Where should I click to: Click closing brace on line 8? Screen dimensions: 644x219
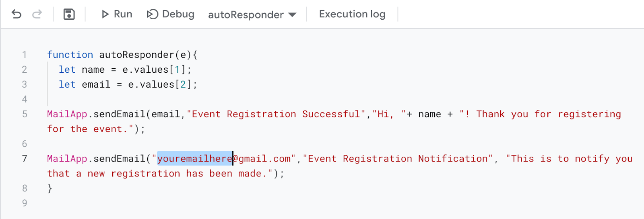click(x=50, y=188)
